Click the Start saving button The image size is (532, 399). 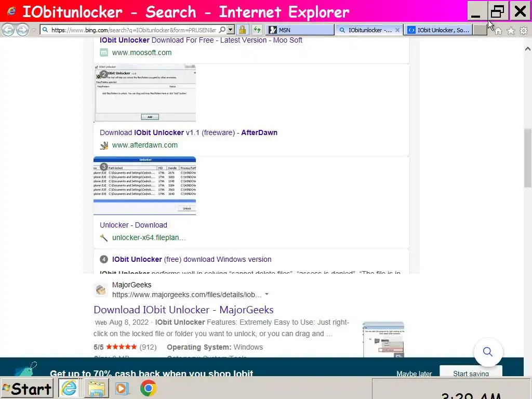(471, 372)
